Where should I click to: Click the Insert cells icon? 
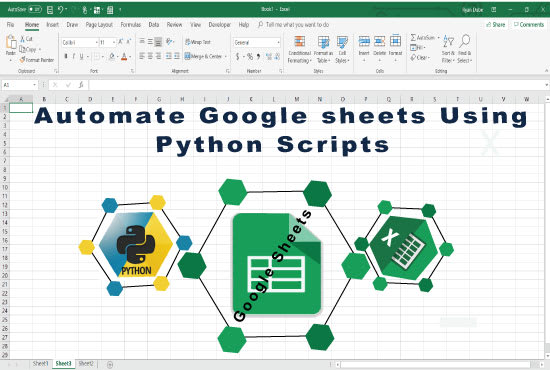(364, 41)
